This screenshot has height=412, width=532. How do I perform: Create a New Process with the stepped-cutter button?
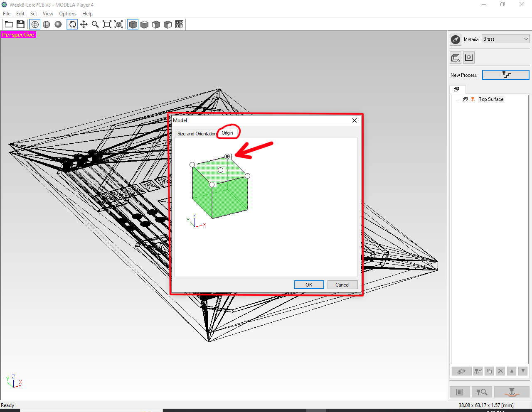pyautogui.click(x=506, y=75)
